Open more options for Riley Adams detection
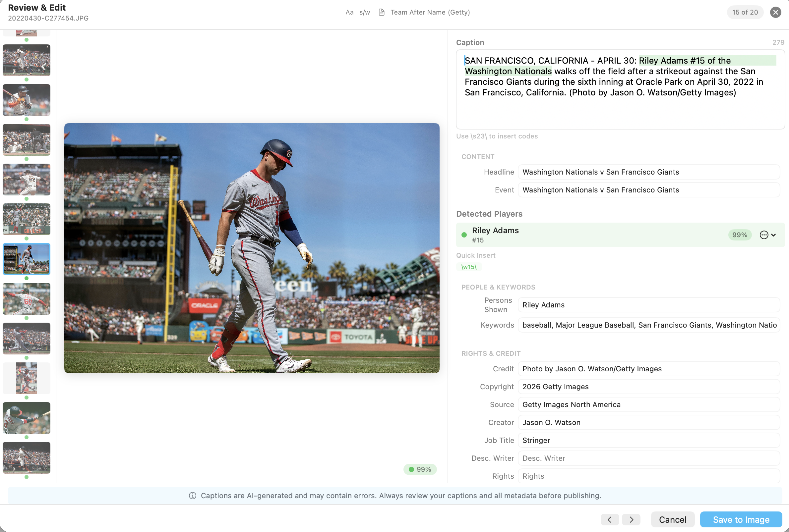The height and width of the screenshot is (532, 789). tap(763, 235)
